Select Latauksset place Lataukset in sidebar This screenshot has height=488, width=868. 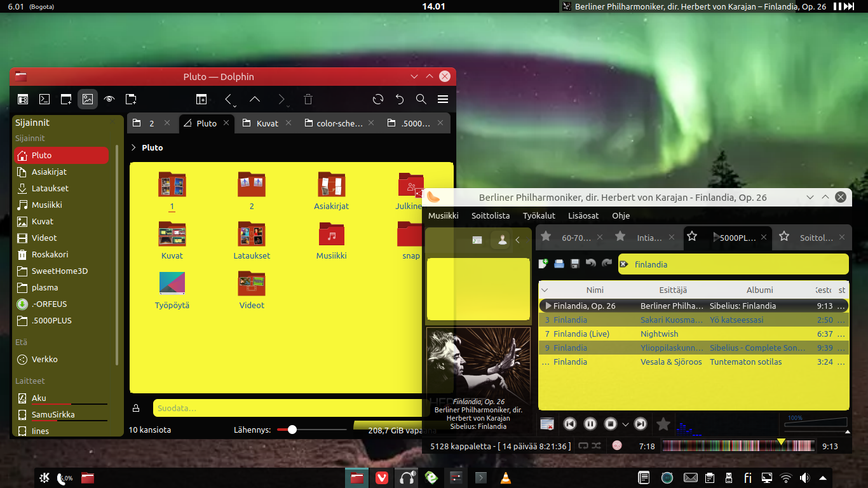click(x=61, y=188)
